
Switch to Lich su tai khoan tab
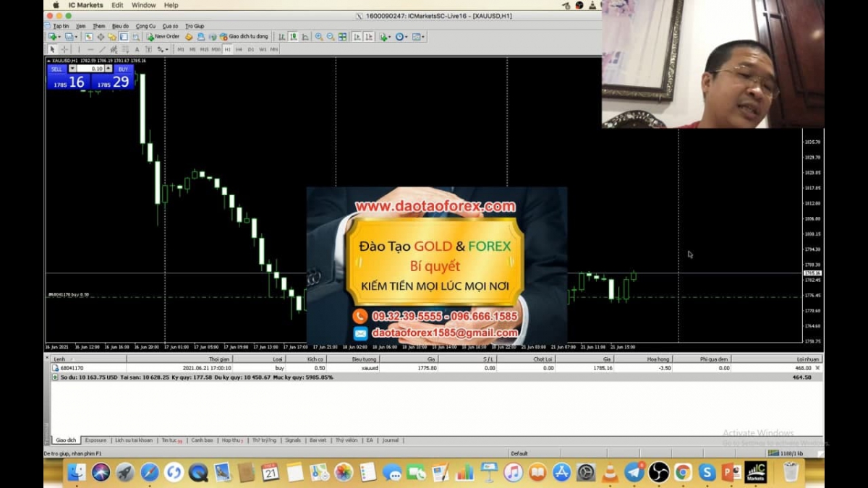pyautogui.click(x=134, y=440)
